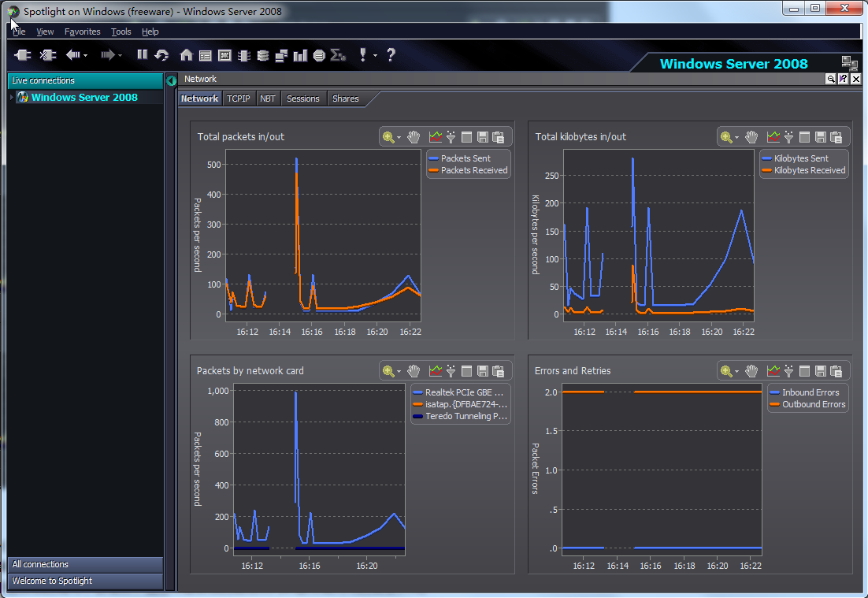Toggle Teredo Tunneling legend entry
The height and width of the screenshot is (598, 868).
coord(460,416)
